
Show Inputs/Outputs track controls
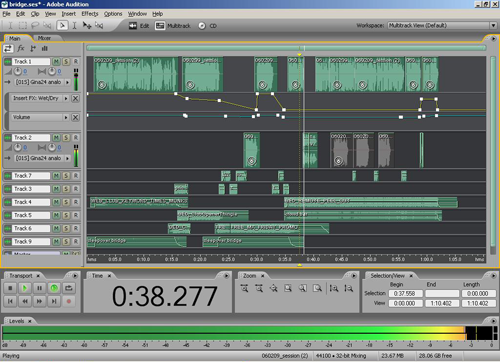(8, 49)
